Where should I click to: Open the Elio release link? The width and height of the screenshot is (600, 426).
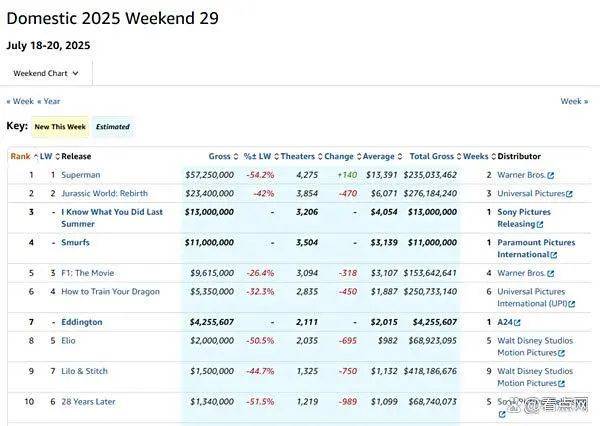[68, 340]
